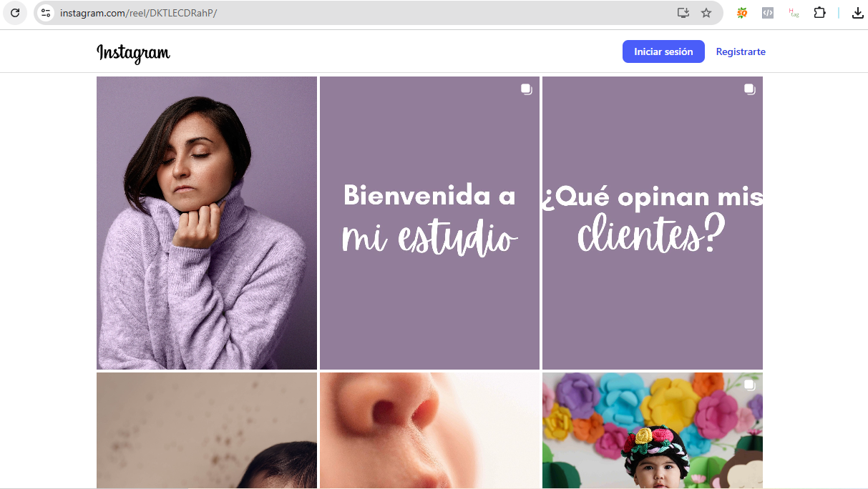Open the H-Tag extension icon
The image size is (868, 489).
coord(794,13)
